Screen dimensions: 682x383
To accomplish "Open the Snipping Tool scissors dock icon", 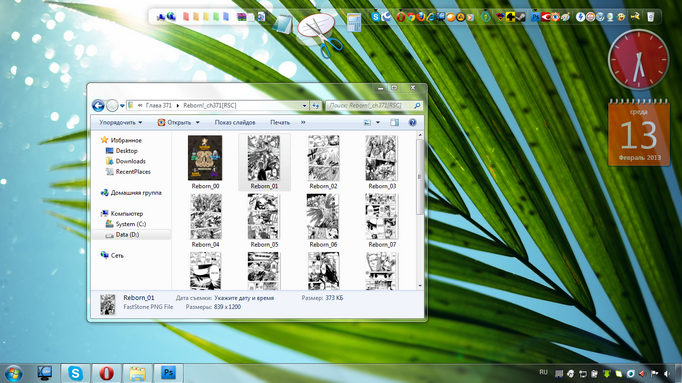I will click(x=320, y=35).
